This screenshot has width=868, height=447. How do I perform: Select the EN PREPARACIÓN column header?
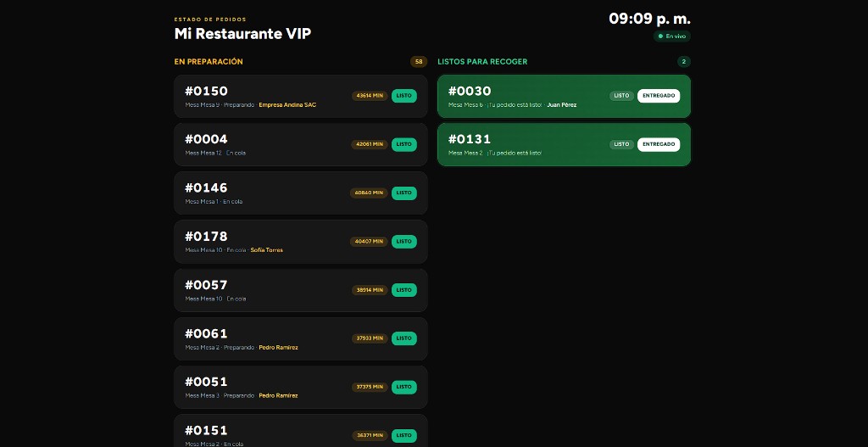click(209, 61)
